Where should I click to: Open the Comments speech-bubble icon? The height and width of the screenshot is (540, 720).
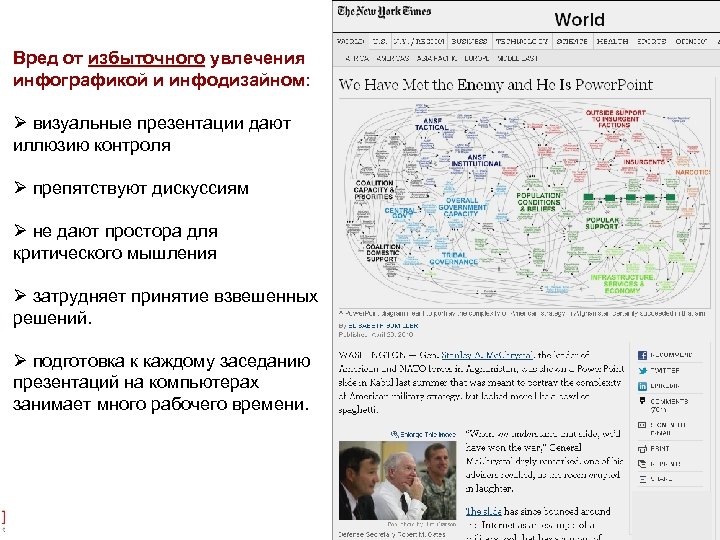[x=642, y=401]
